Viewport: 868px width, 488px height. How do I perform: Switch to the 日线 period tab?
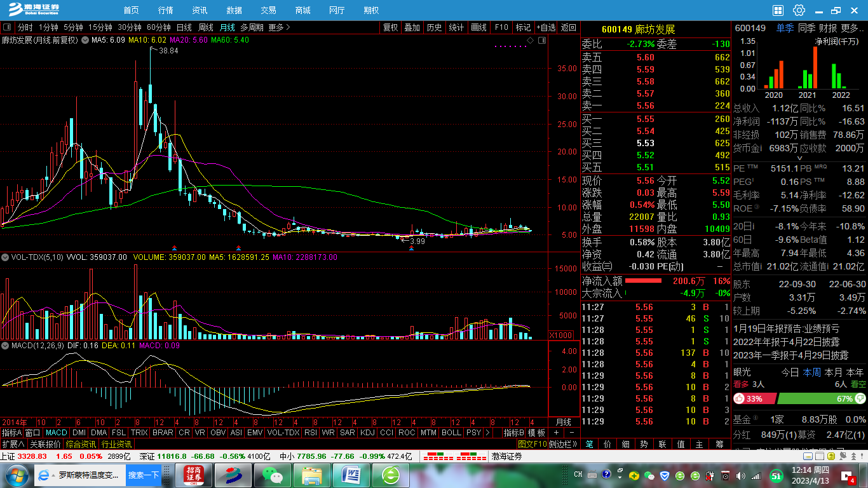coord(184,27)
